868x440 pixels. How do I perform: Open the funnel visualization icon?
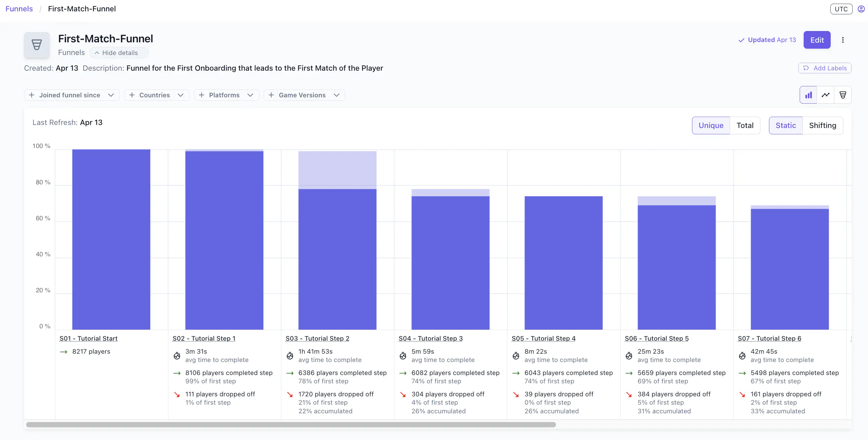[x=843, y=95]
